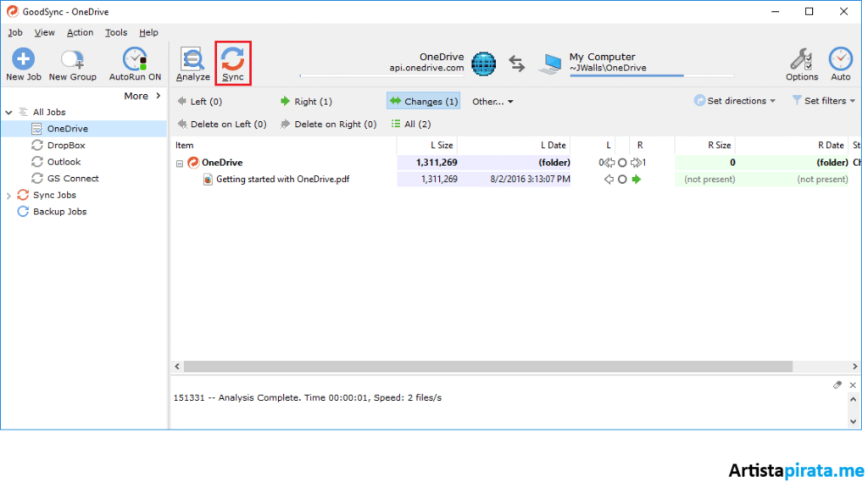Expand the Other... filter dropdown
The height and width of the screenshot is (488, 868).
tap(492, 102)
